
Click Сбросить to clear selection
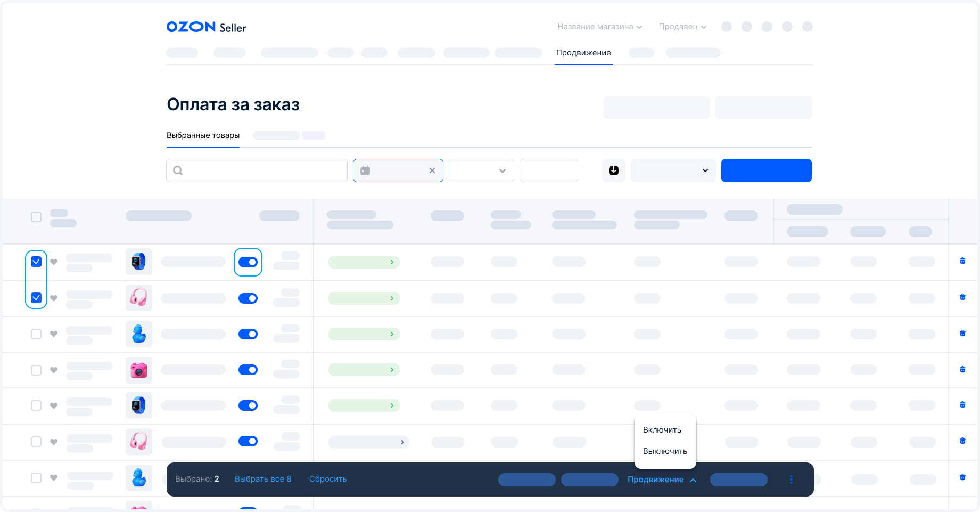[x=328, y=479]
